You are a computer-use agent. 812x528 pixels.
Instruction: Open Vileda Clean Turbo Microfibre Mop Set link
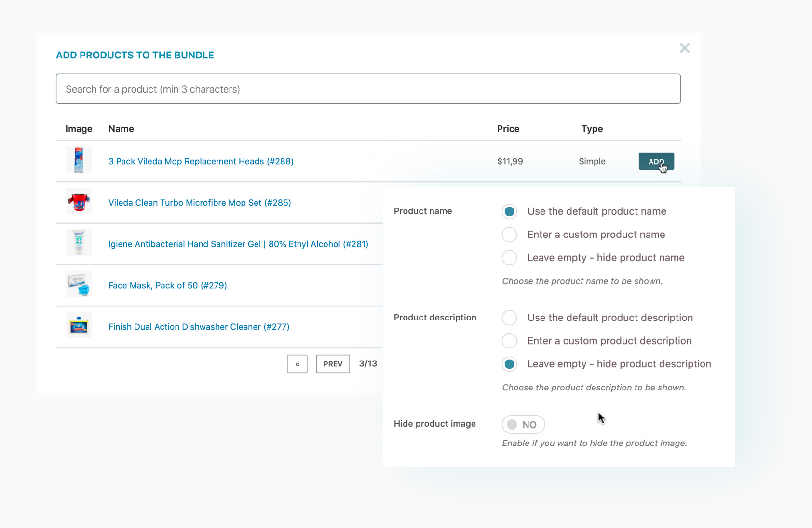(199, 203)
